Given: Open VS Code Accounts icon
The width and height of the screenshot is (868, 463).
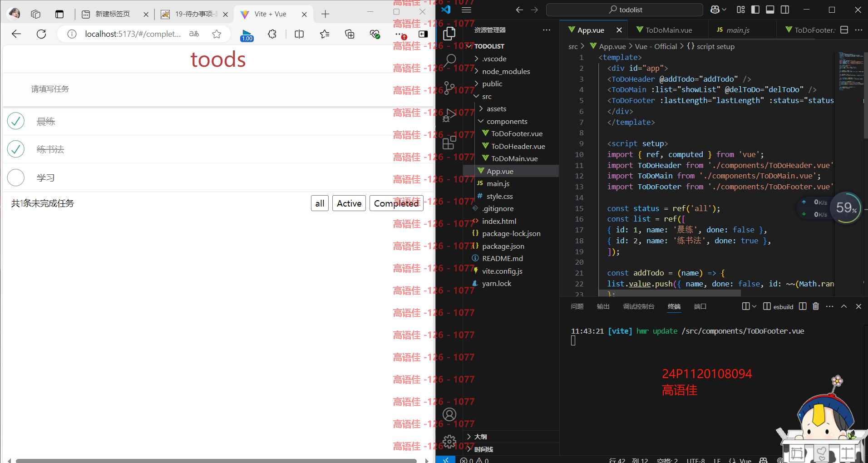Looking at the screenshot, I should (x=449, y=414).
